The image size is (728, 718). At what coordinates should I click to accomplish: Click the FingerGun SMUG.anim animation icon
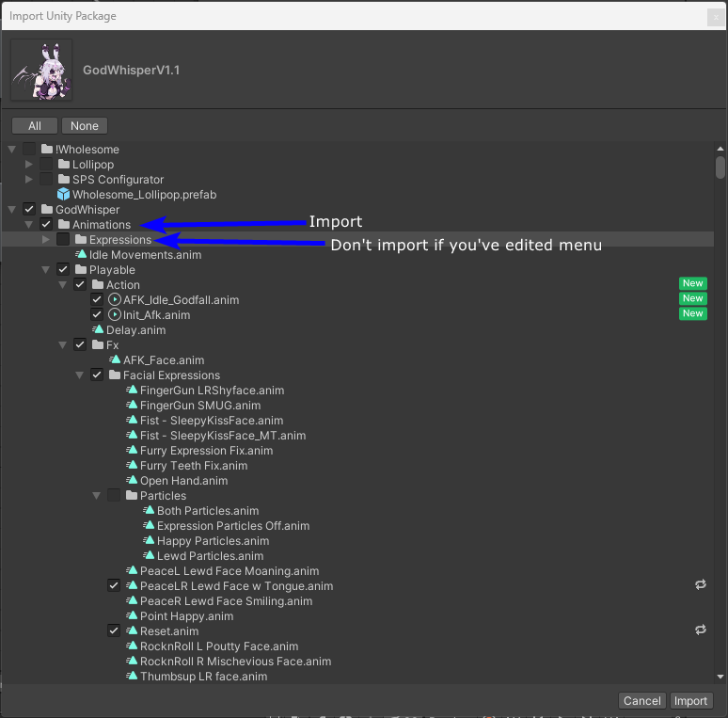(x=132, y=405)
